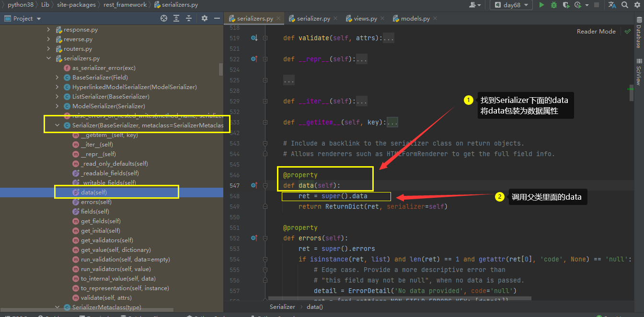Click the @property decorator at line 551

coord(300,227)
